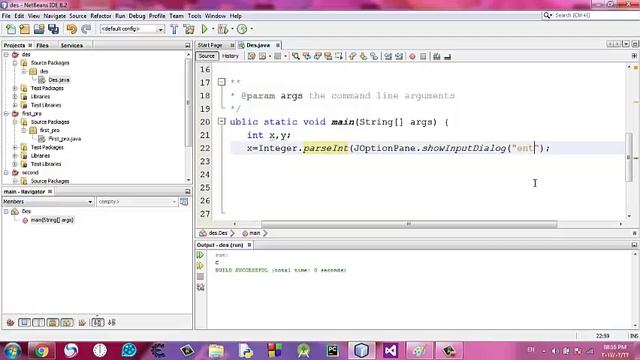Image resolution: width=640 pixels, height=360 pixels.
Task: Click the Redo arrow in the toolbar
Action: click(x=86, y=29)
